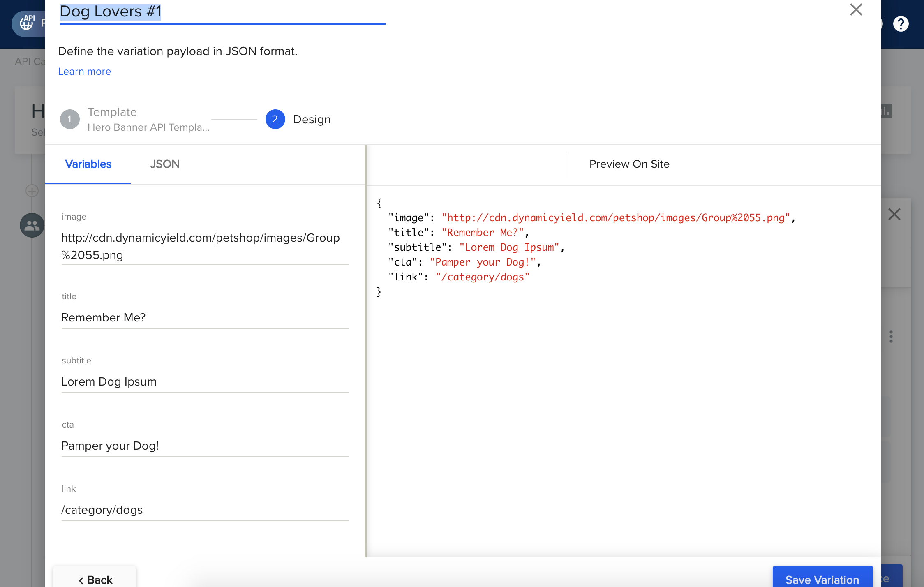Click the "image" line in JSON preview
The width and height of the screenshot is (924, 587).
(592, 217)
